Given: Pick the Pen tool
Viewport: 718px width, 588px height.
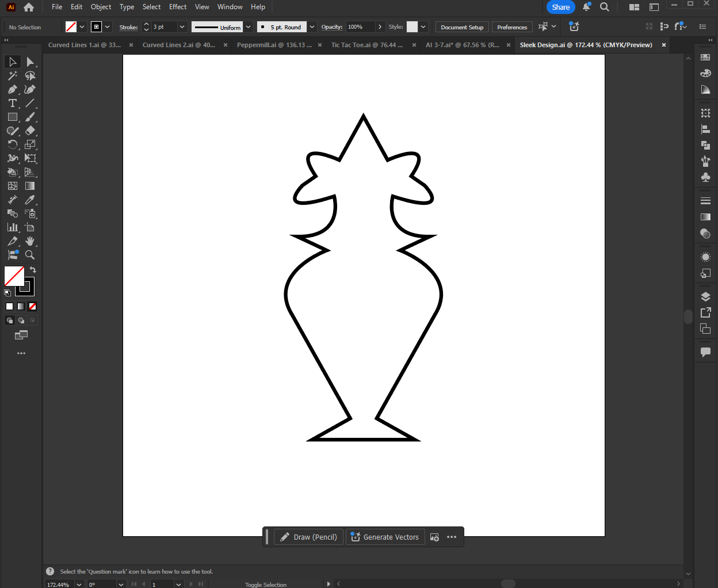Looking at the screenshot, I should pyautogui.click(x=12, y=89).
